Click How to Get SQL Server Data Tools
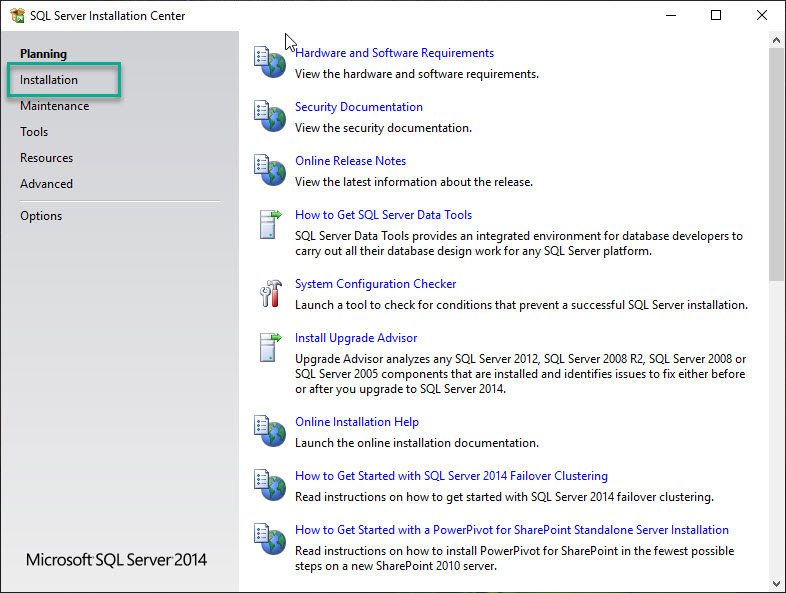Screen dimensions: 786x593 [383, 215]
